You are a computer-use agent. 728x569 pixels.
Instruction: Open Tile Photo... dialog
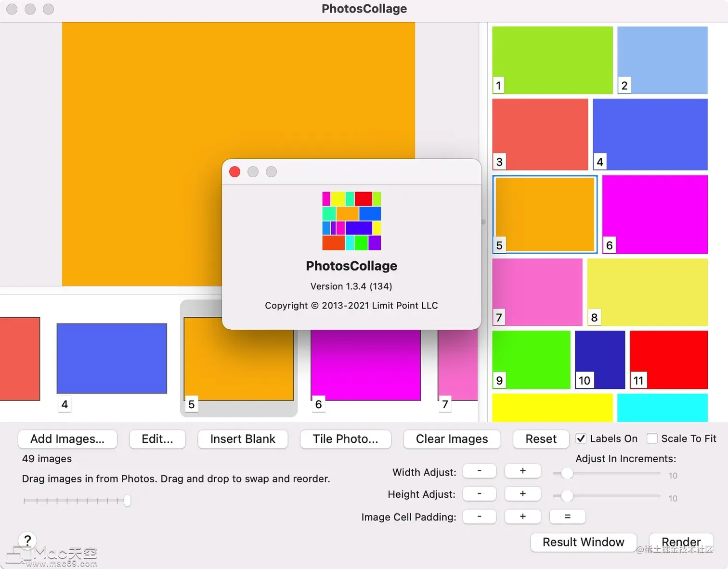[345, 439]
